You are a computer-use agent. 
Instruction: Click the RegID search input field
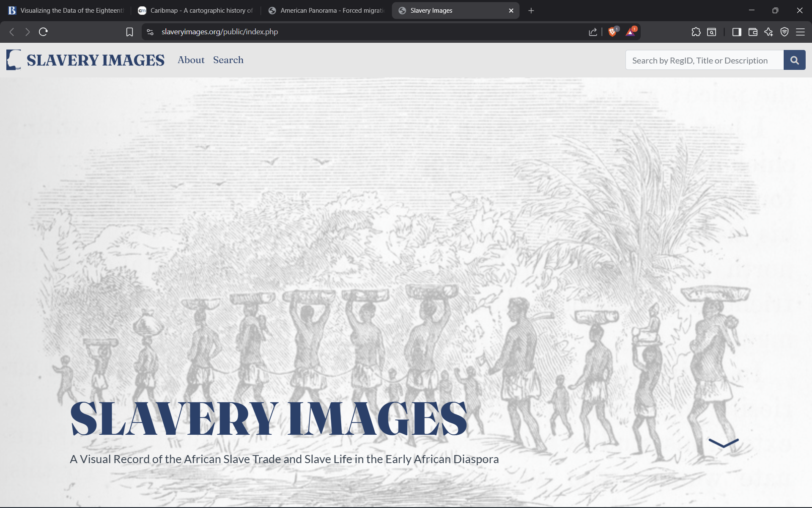[702, 60]
